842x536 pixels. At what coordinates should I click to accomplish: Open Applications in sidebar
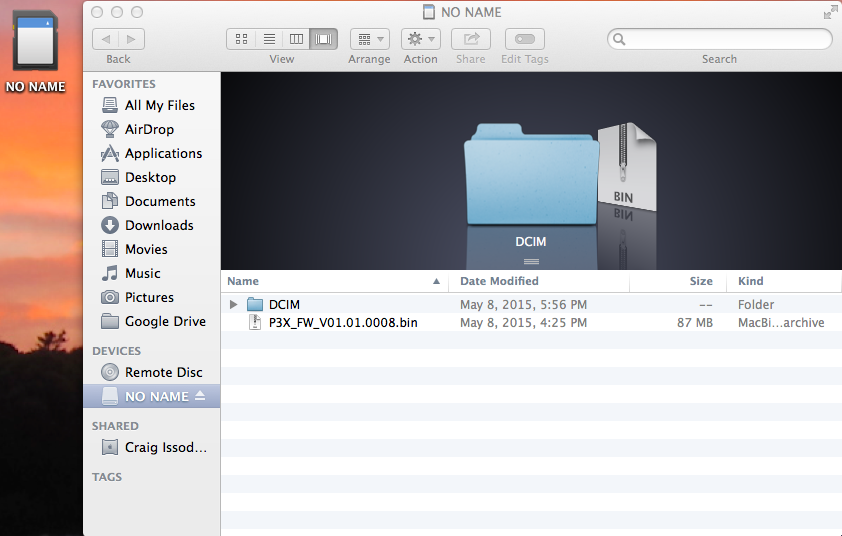coord(152,154)
